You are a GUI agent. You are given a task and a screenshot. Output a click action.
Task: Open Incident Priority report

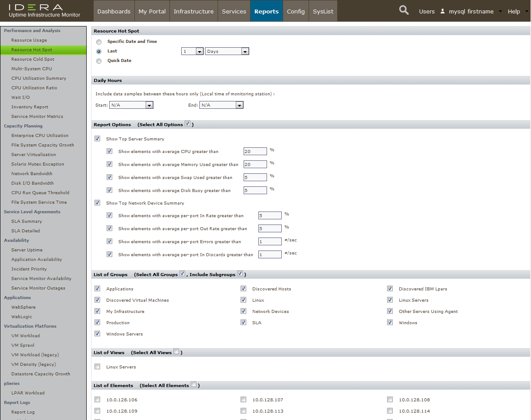(x=29, y=269)
